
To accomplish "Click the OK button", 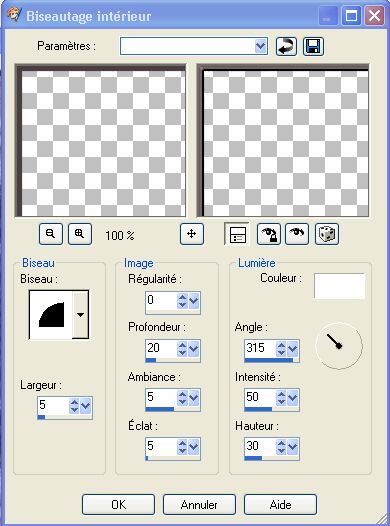I will coord(118,505).
